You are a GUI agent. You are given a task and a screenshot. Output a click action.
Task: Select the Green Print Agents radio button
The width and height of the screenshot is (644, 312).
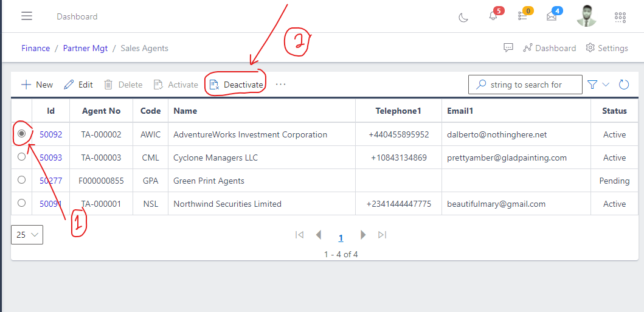(x=22, y=179)
